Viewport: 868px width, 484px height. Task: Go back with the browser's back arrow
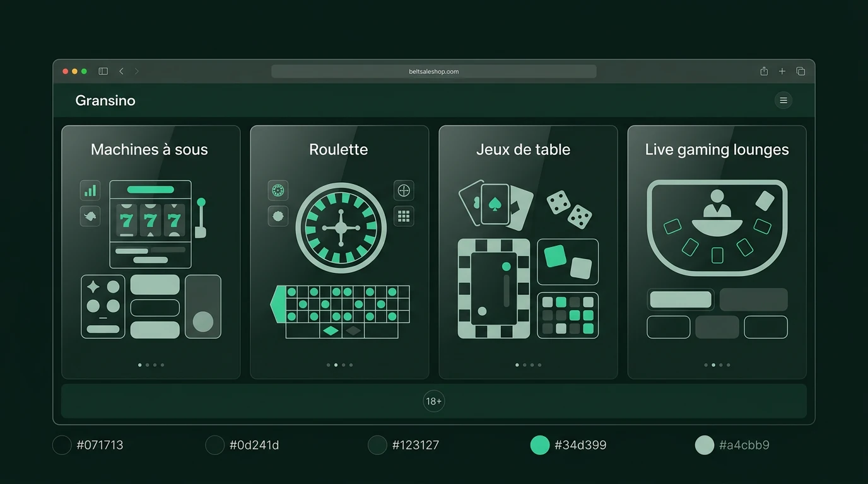click(x=121, y=71)
